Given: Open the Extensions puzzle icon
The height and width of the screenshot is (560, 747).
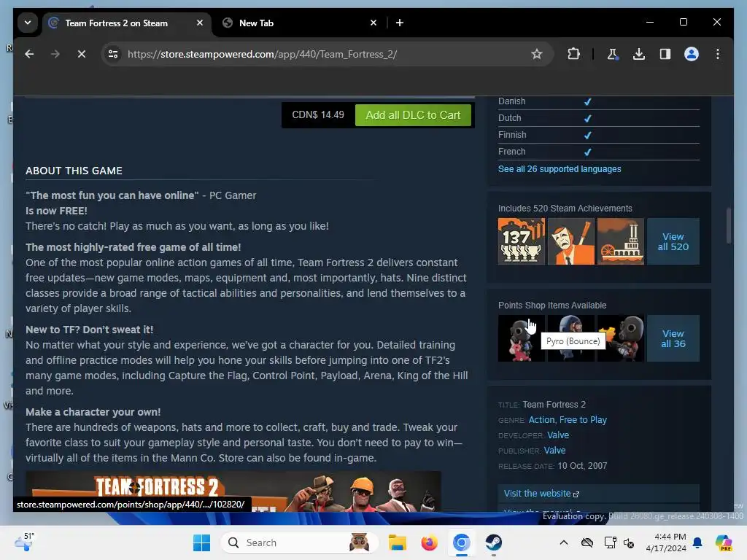Looking at the screenshot, I should 573,54.
